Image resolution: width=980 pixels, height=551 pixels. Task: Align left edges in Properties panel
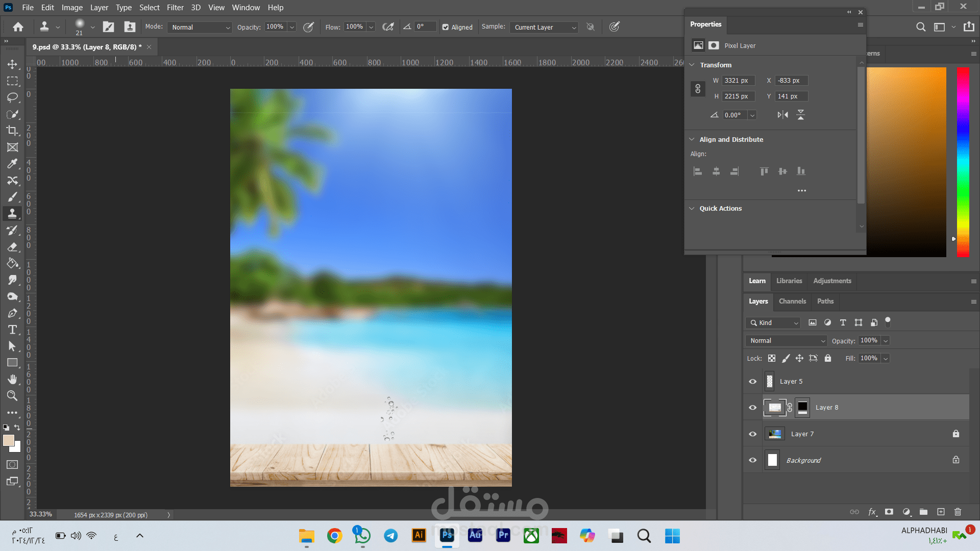pos(698,171)
